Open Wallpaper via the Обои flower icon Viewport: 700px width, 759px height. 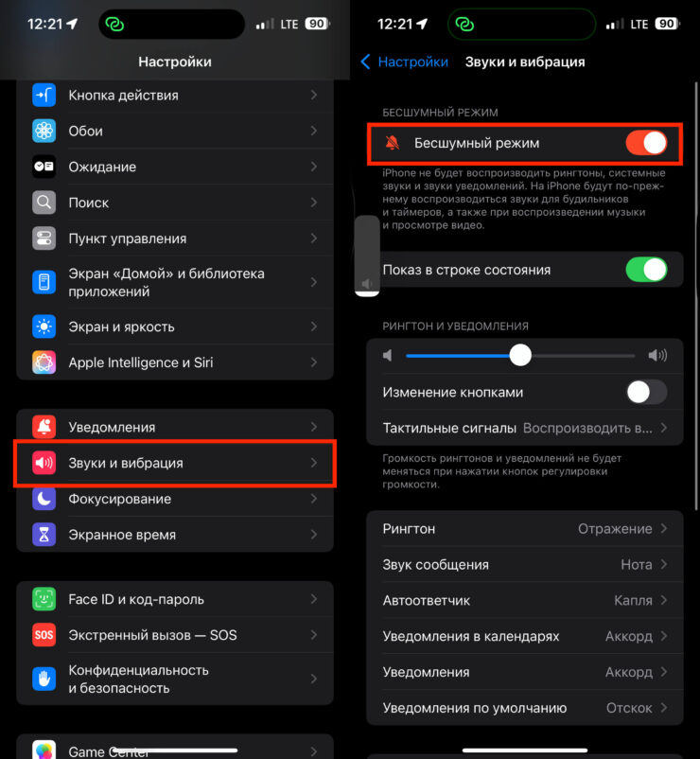(44, 131)
